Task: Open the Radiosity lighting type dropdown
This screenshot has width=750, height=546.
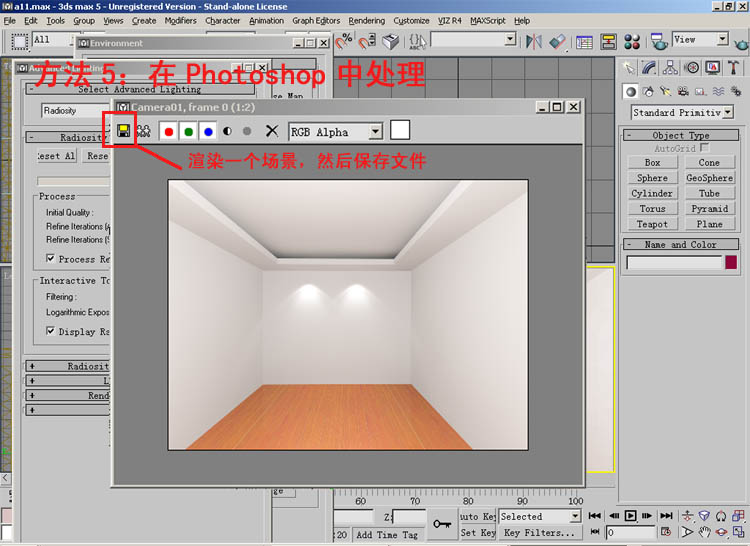Action: coord(76,111)
